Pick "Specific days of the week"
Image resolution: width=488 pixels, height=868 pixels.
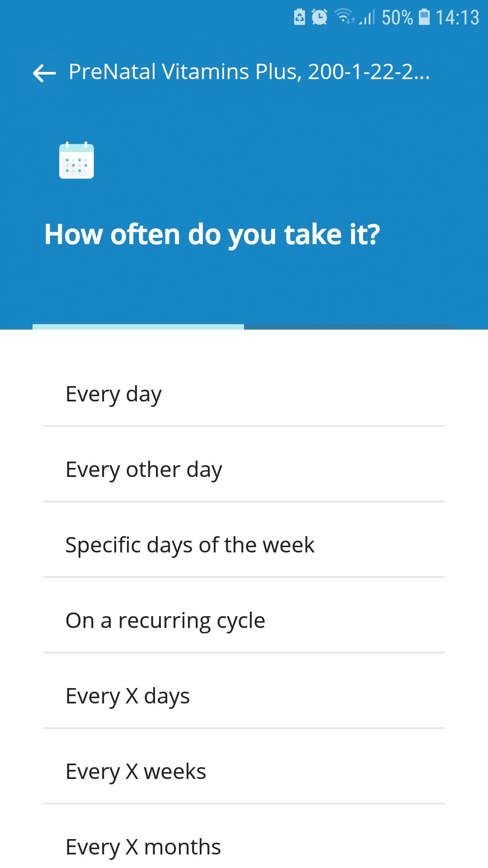click(x=244, y=545)
